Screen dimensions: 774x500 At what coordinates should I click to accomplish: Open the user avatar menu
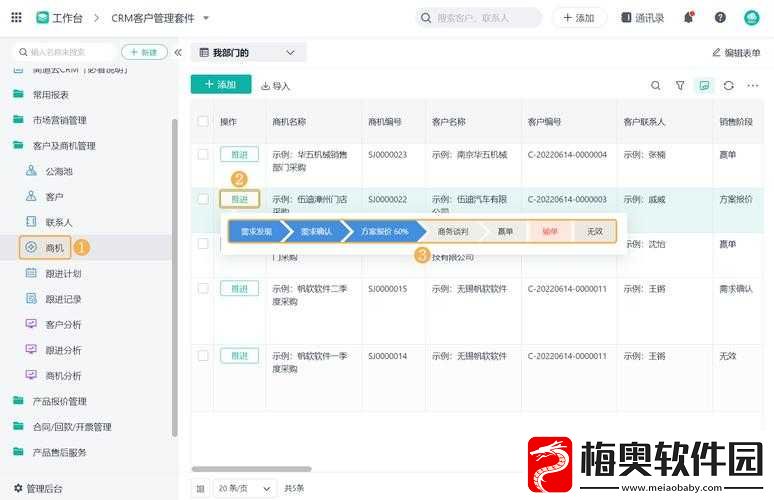(x=751, y=18)
